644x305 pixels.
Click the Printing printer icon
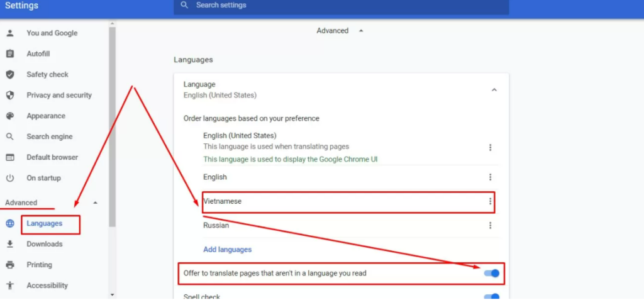point(10,265)
